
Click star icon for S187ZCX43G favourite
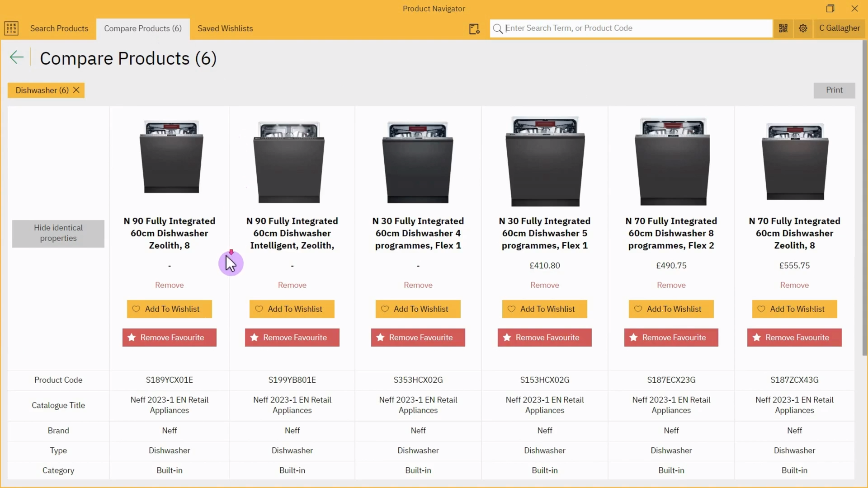[757, 338]
